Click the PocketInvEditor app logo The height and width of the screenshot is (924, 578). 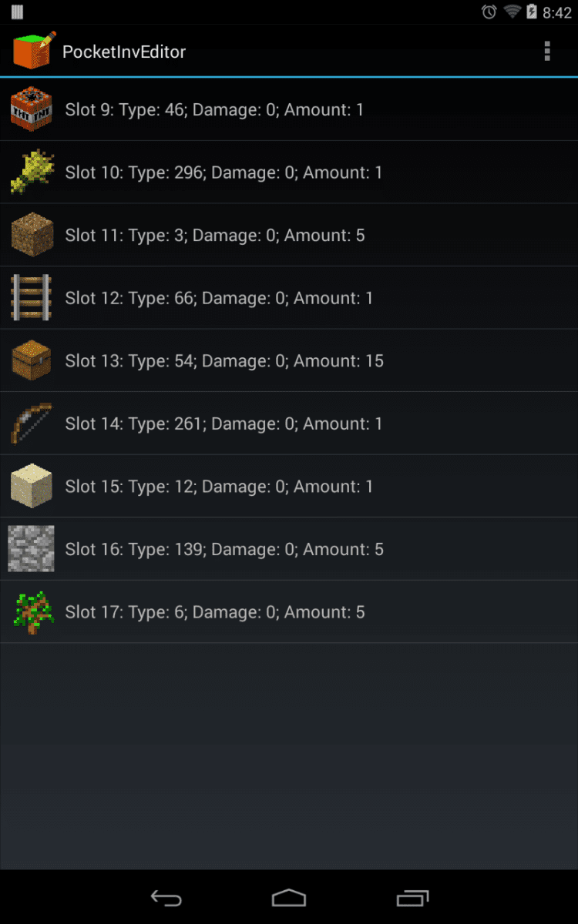click(34, 51)
